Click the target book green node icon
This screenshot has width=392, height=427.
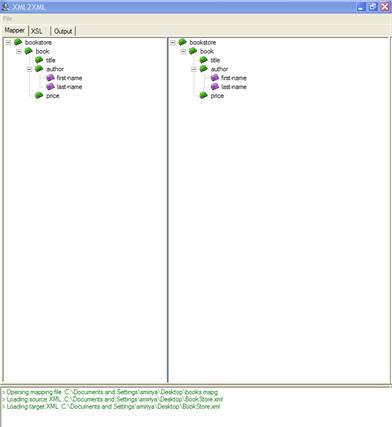(193, 51)
